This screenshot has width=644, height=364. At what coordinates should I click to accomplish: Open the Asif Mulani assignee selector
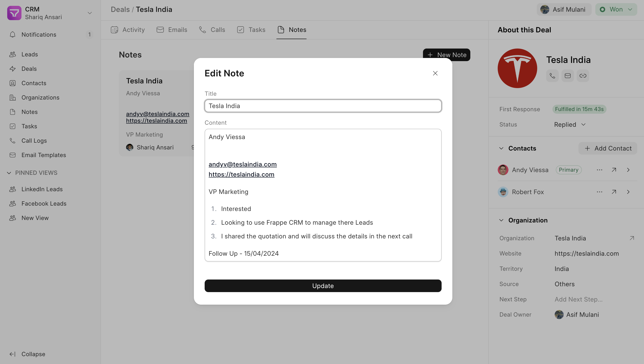tap(564, 9)
